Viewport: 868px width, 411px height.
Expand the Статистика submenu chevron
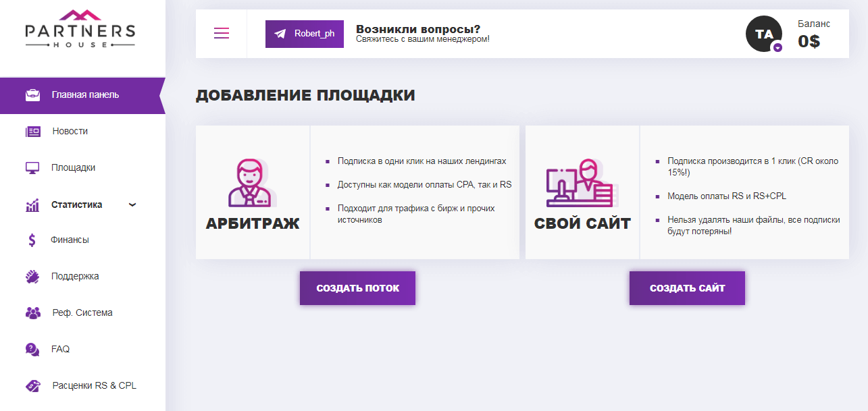pyautogui.click(x=132, y=204)
